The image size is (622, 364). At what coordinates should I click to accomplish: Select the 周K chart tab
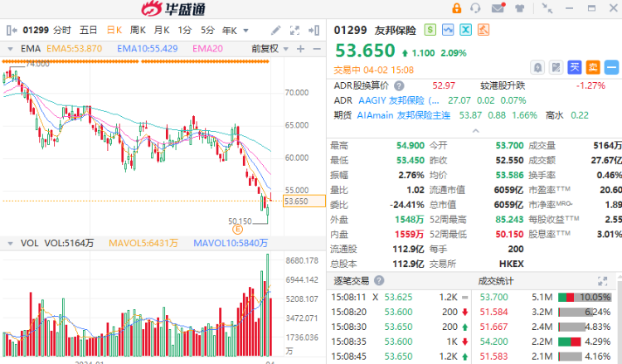point(138,30)
